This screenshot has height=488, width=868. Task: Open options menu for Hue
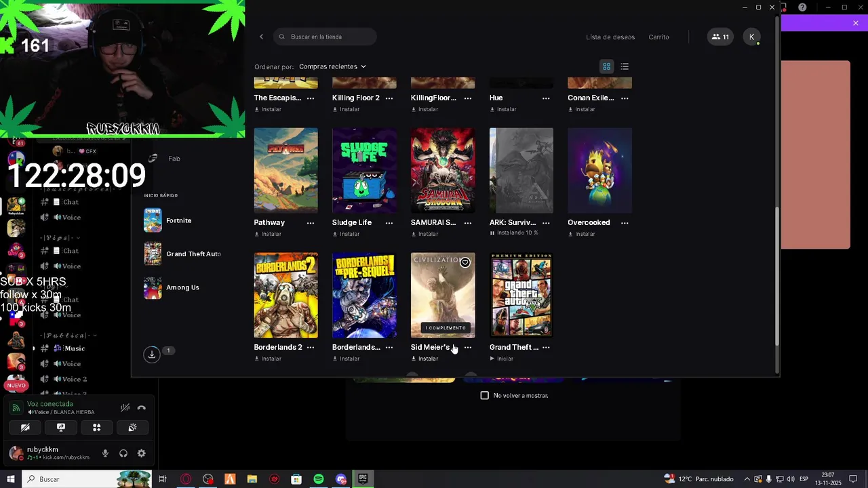coord(546,98)
